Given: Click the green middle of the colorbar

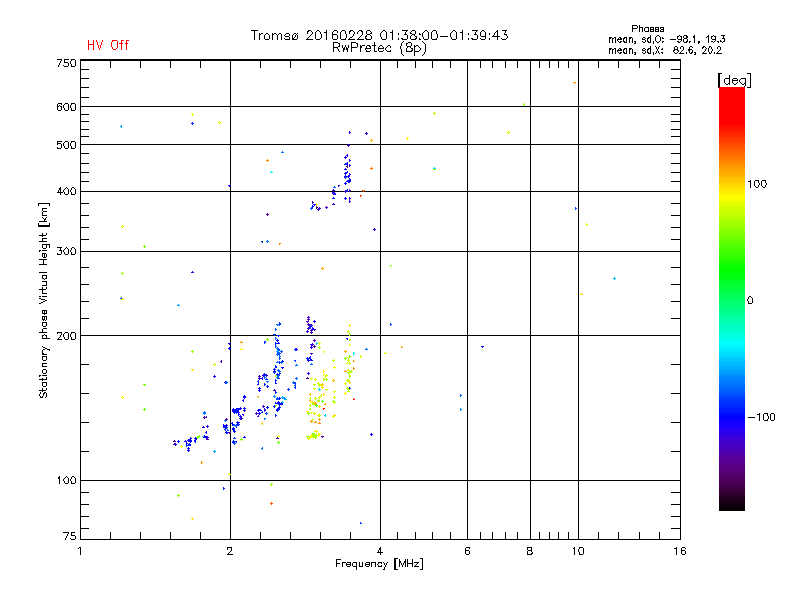Looking at the screenshot, I should (x=732, y=270).
